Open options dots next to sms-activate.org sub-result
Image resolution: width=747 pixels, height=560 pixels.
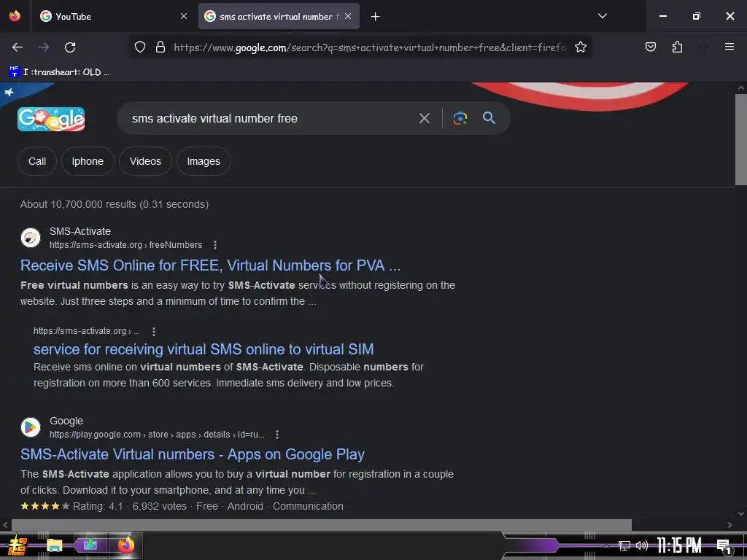point(153,331)
